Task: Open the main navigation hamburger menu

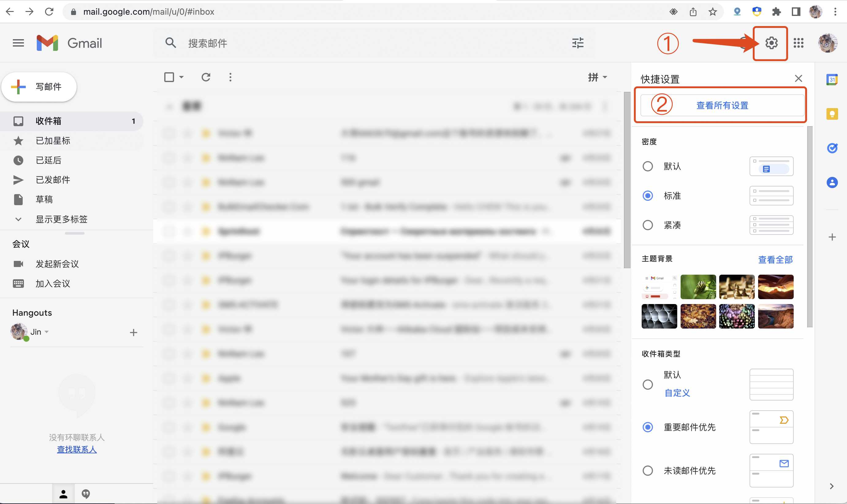Action: (x=18, y=43)
